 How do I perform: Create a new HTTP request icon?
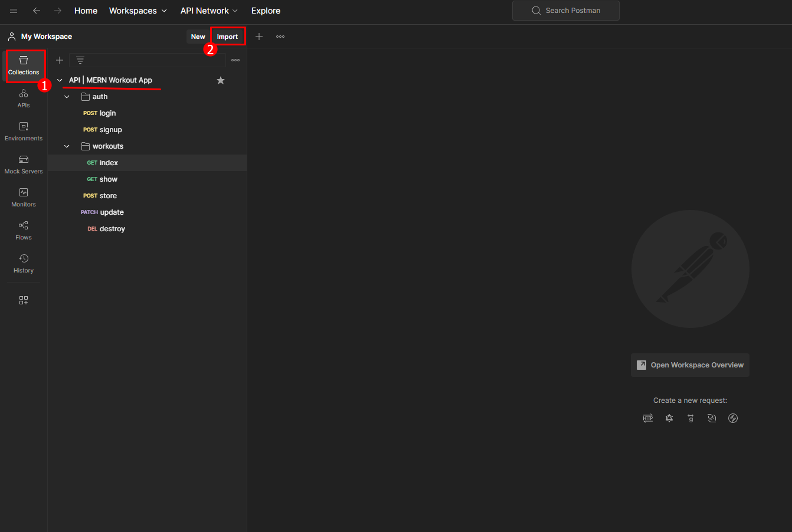click(648, 418)
